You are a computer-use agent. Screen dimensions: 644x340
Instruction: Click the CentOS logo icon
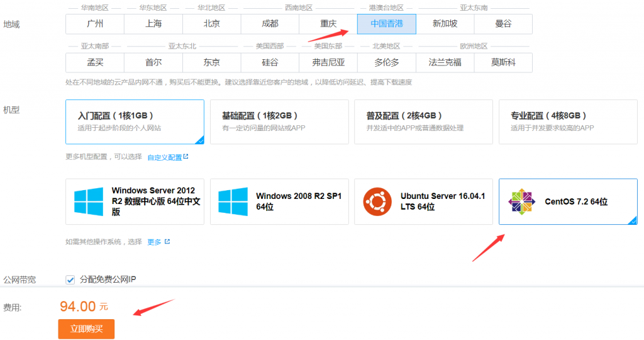(x=521, y=201)
